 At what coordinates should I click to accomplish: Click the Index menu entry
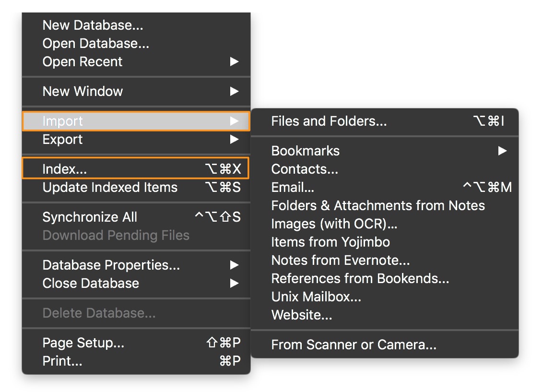pyautogui.click(x=65, y=169)
